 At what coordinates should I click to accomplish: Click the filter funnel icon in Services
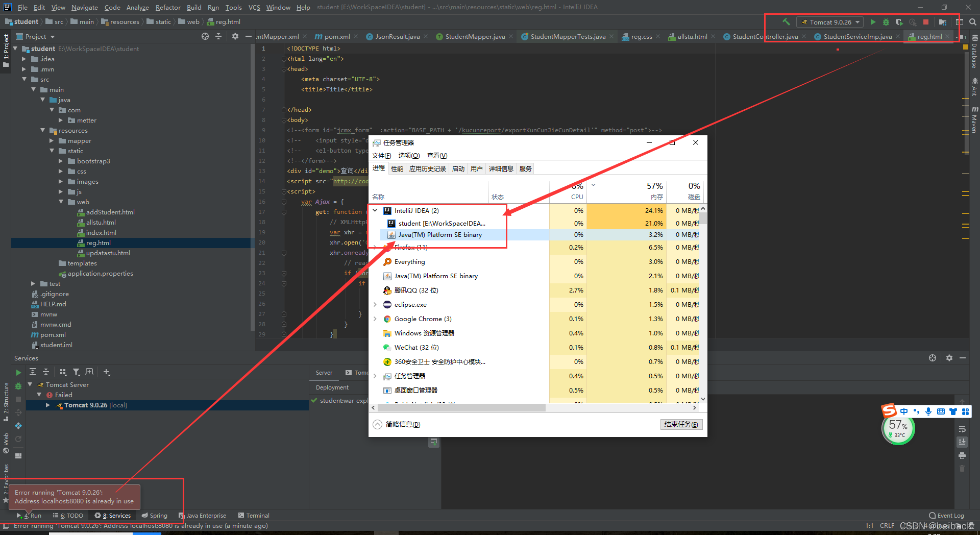(x=76, y=372)
